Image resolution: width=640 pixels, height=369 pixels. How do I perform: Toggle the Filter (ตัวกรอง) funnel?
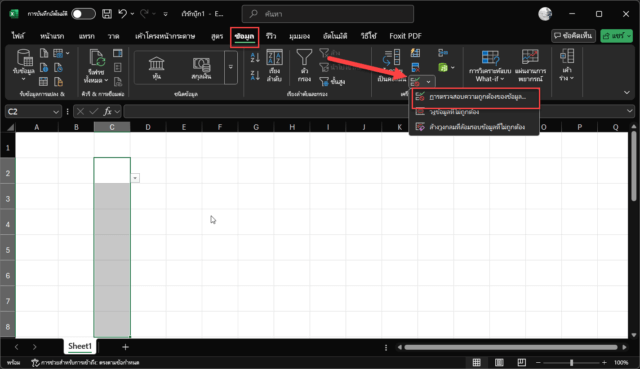point(304,66)
